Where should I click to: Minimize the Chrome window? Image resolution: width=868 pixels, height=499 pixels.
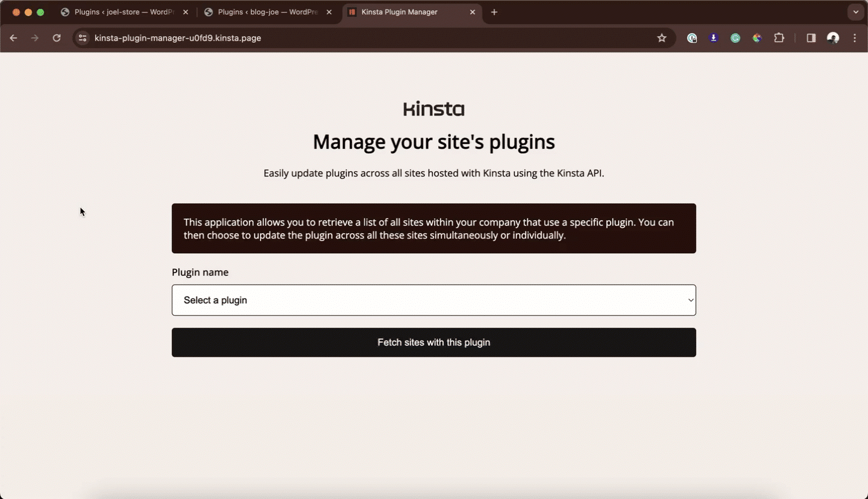pyautogui.click(x=28, y=12)
